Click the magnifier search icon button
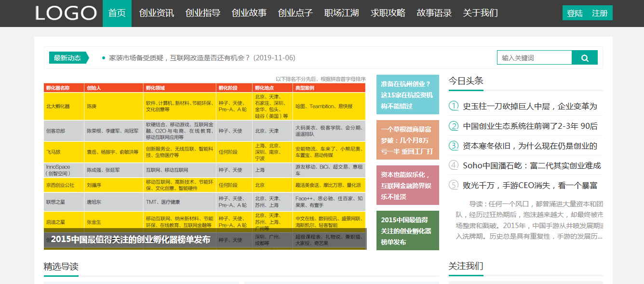The height and width of the screenshot is (284, 644). pos(584,58)
